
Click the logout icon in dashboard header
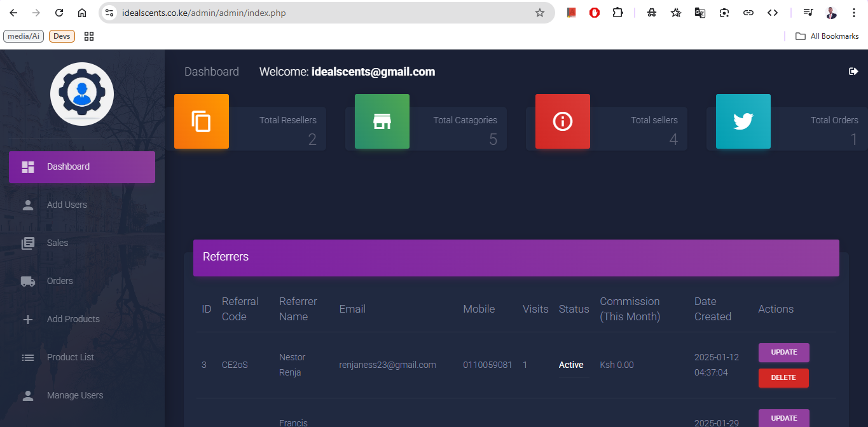coord(853,72)
